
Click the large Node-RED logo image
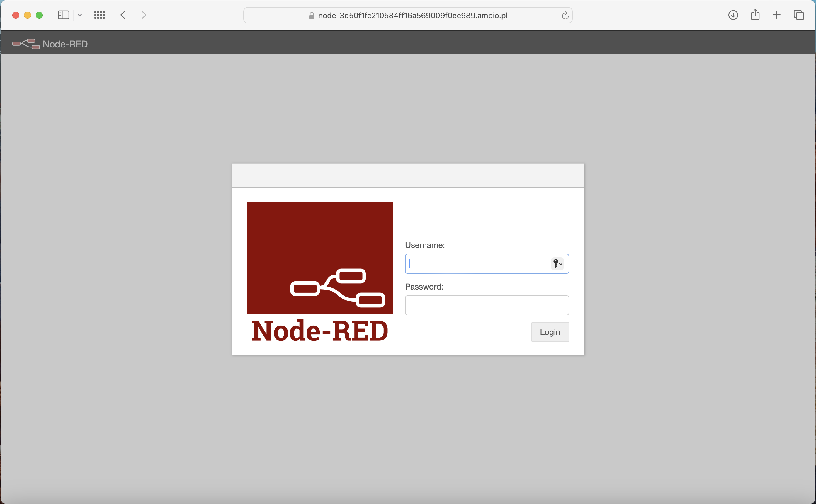click(320, 272)
